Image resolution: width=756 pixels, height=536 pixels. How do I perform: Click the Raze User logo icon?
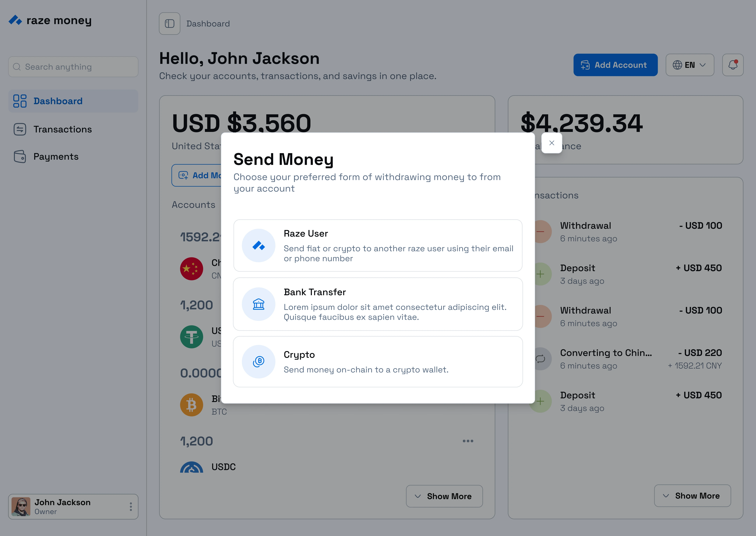tap(258, 245)
